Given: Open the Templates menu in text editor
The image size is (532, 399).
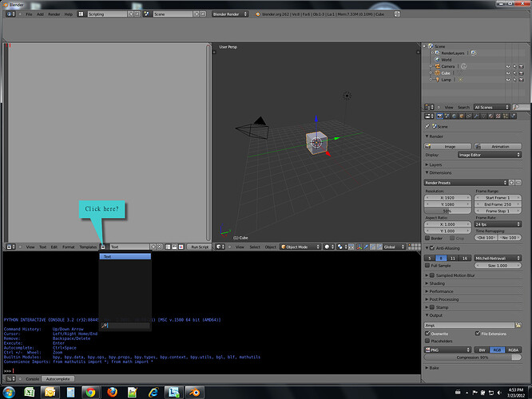Looking at the screenshot, I should [88, 247].
